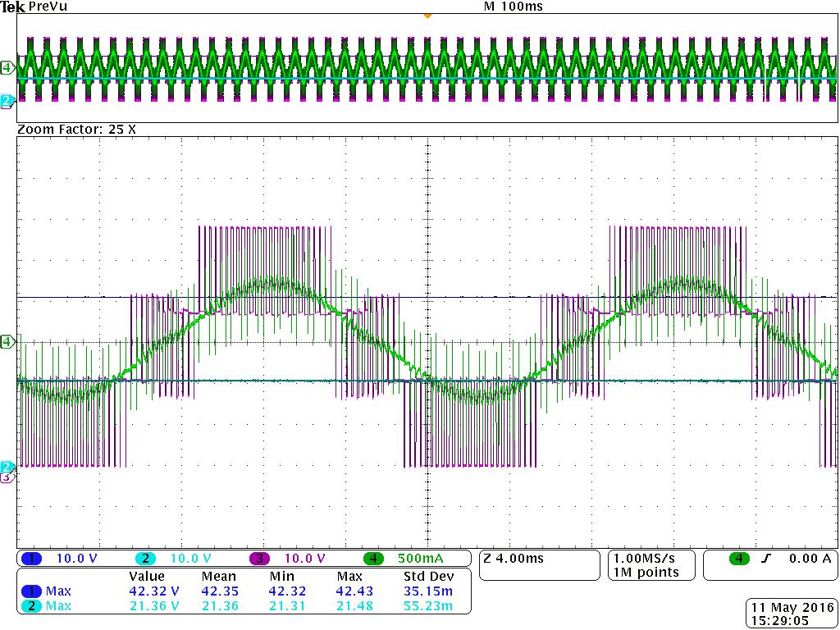This screenshot has width=840, height=630.
Task: Select channel 2 marker in overview strip
Action: tap(7, 101)
